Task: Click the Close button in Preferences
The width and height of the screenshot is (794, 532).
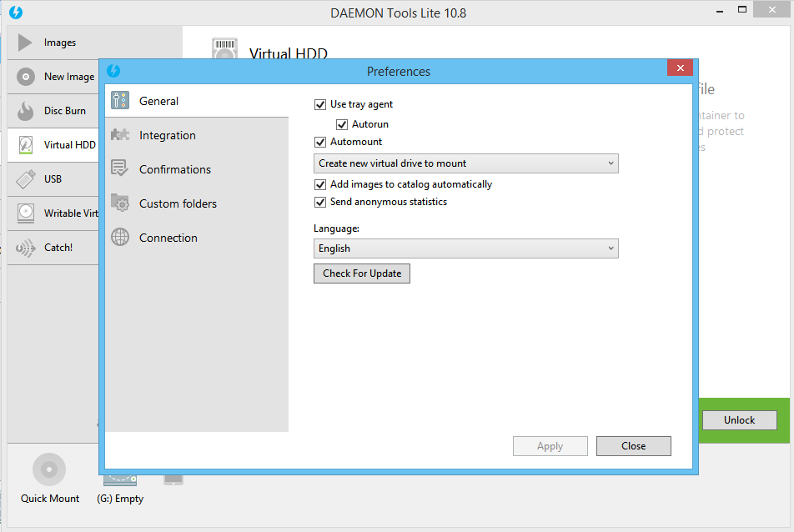Action: point(633,446)
